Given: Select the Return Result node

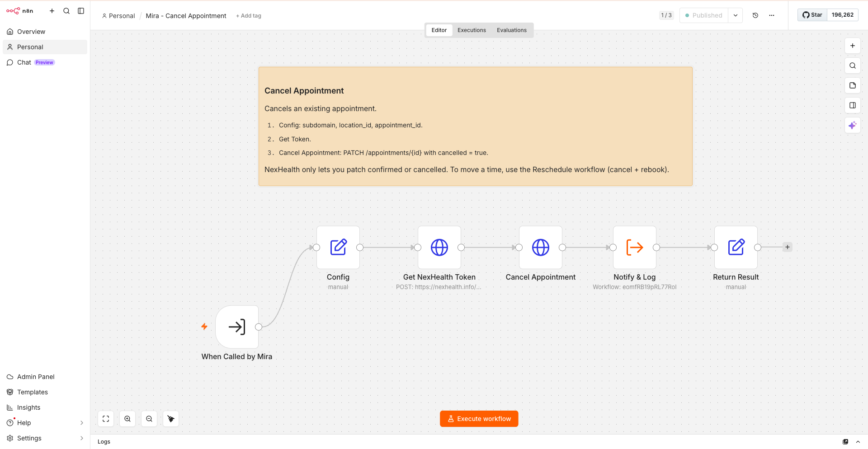Looking at the screenshot, I should point(736,248).
